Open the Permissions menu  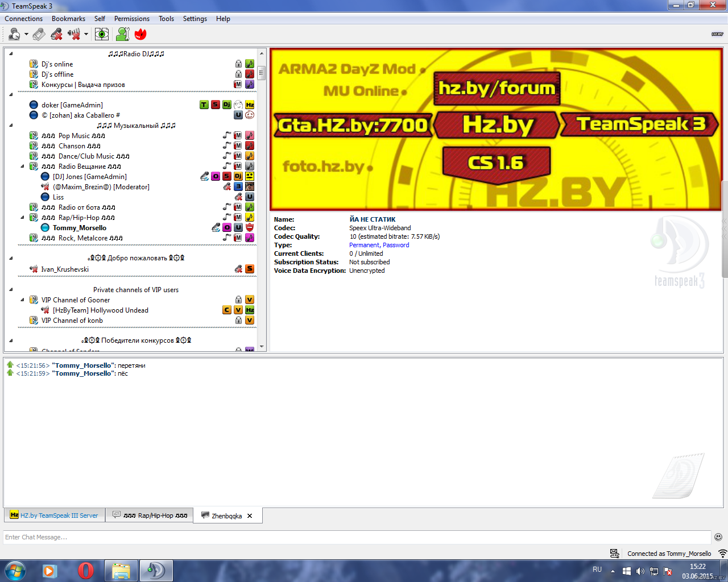click(x=132, y=19)
